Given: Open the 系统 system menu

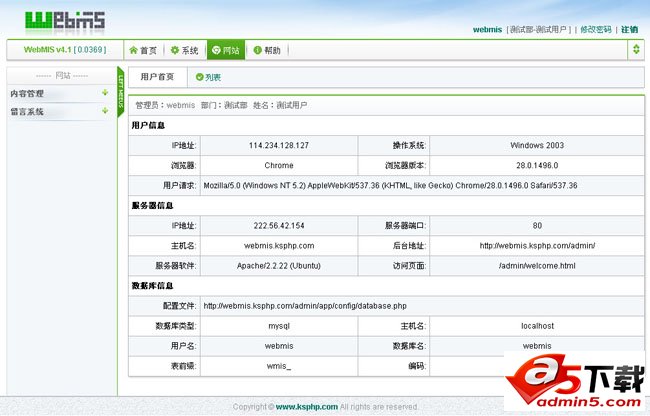Looking at the screenshot, I should 185,50.
